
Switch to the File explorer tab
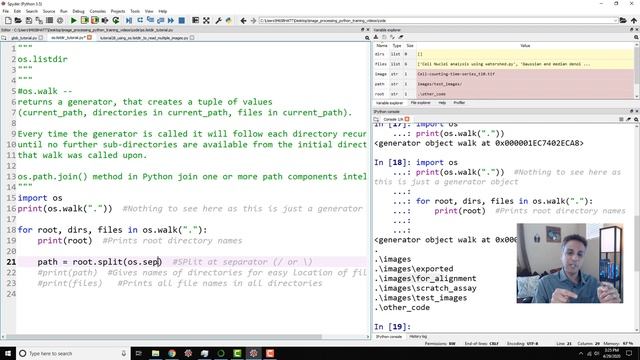point(420,103)
